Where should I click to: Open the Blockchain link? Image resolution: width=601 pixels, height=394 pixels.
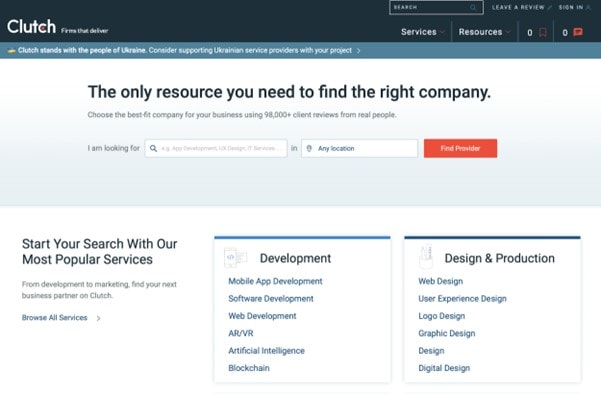249,368
